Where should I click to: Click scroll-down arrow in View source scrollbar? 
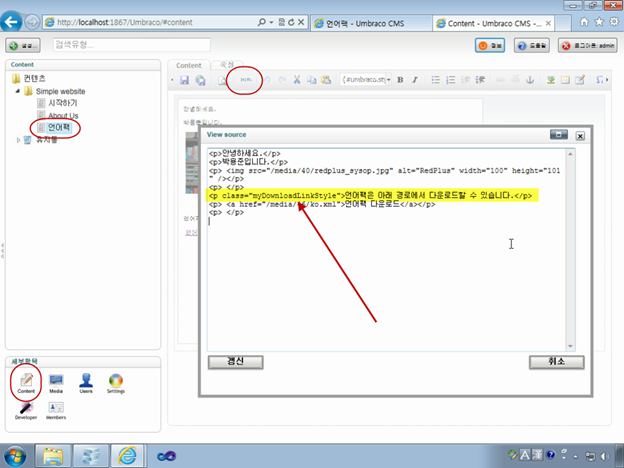(x=570, y=346)
